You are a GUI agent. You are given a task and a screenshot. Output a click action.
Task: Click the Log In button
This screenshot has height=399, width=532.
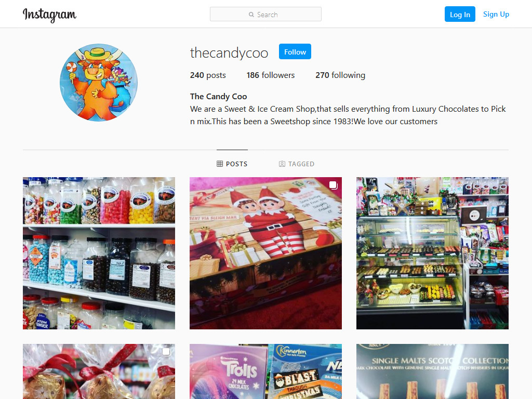460,14
